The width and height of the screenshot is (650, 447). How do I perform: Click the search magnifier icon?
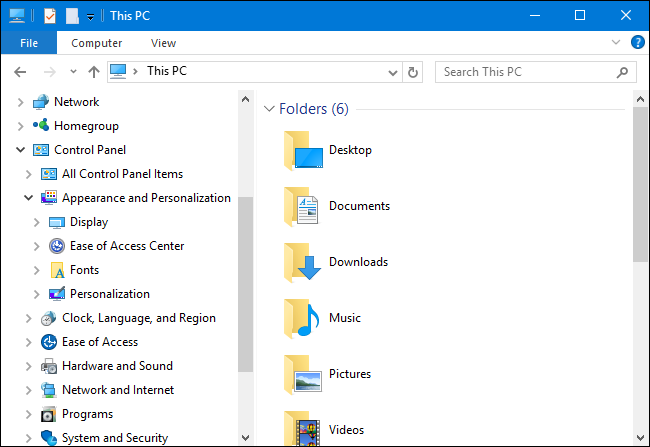pyautogui.click(x=622, y=72)
